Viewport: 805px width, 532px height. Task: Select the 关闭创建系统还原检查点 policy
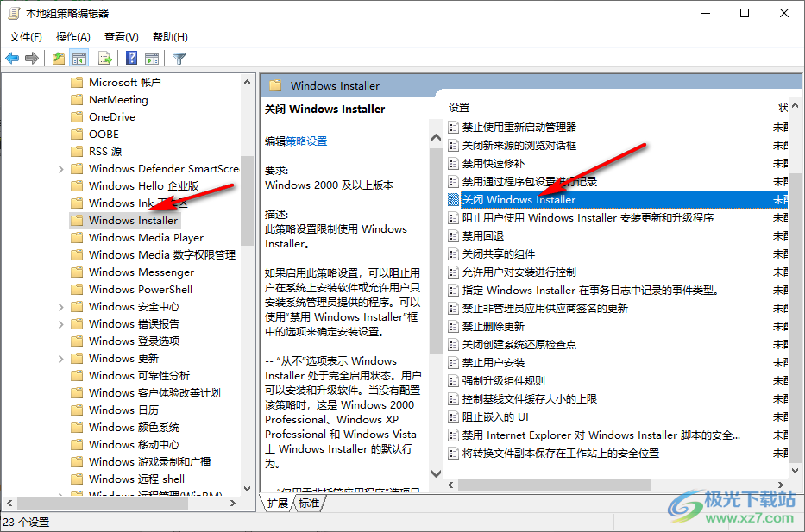(519, 344)
